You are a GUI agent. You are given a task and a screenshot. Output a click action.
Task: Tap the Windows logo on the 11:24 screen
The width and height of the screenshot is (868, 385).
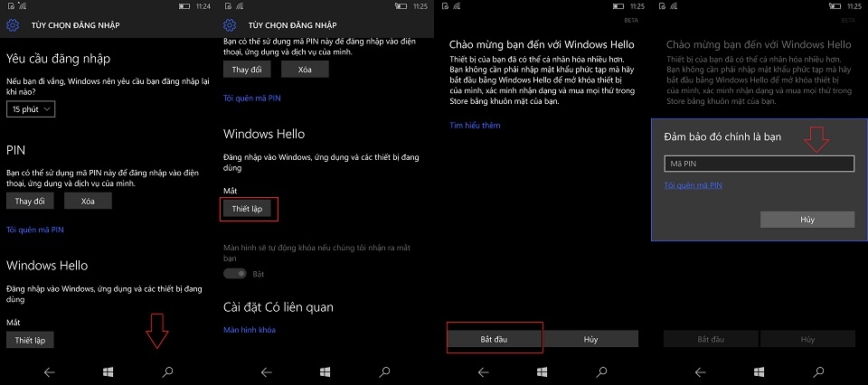pyautogui.click(x=108, y=372)
